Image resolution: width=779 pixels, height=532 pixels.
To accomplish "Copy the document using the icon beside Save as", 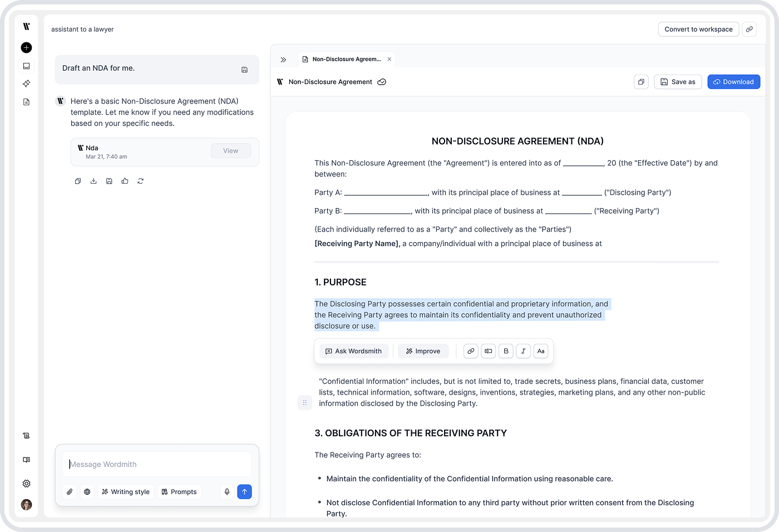I will click(x=641, y=82).
